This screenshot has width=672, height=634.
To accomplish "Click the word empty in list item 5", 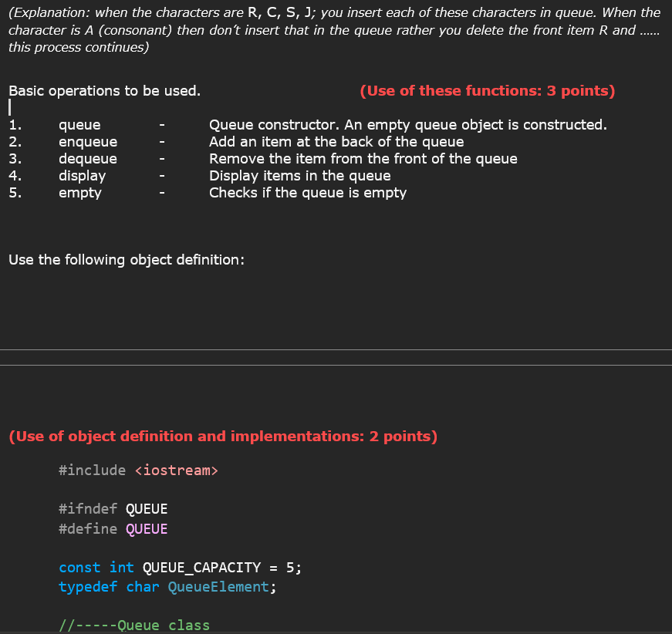I will (80, 192).
